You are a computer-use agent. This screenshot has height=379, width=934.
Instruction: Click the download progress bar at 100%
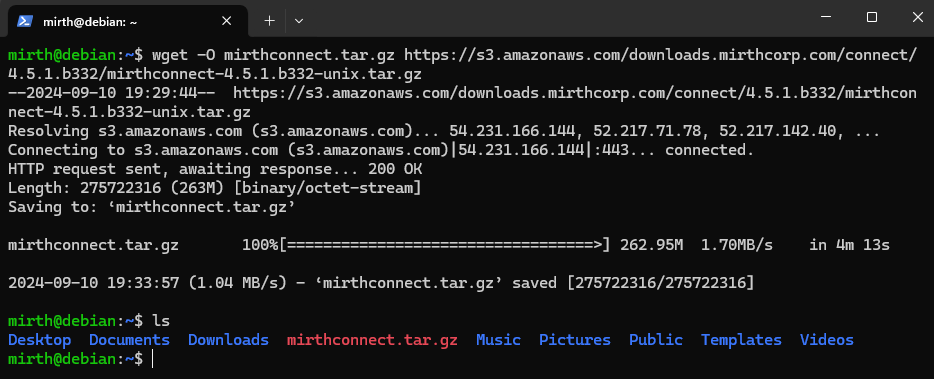pyautogui.click(x=444, y=245)
